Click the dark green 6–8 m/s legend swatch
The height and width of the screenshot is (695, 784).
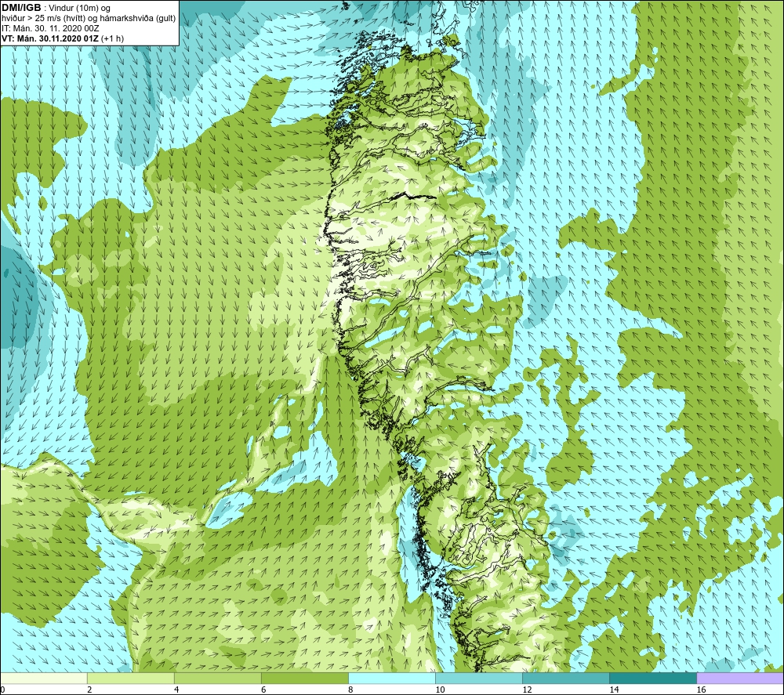point(305,679)
